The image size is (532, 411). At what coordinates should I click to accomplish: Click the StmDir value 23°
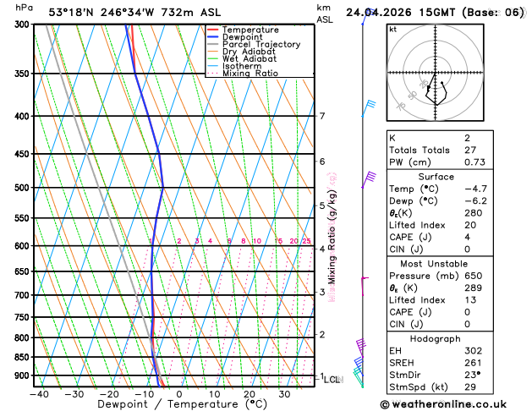tap(472, 375)
